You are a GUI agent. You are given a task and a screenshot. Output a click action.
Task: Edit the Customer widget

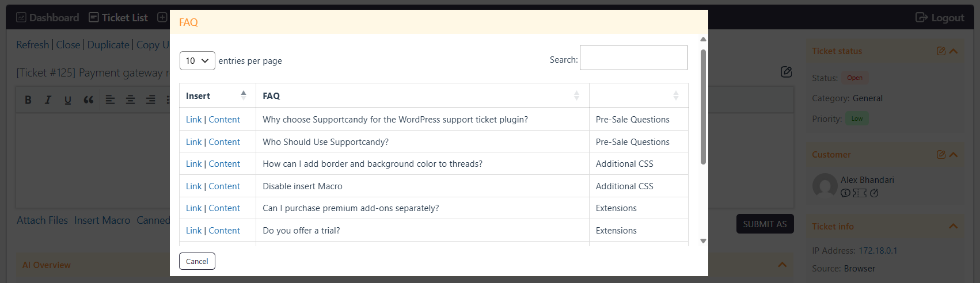click(941, 155)
